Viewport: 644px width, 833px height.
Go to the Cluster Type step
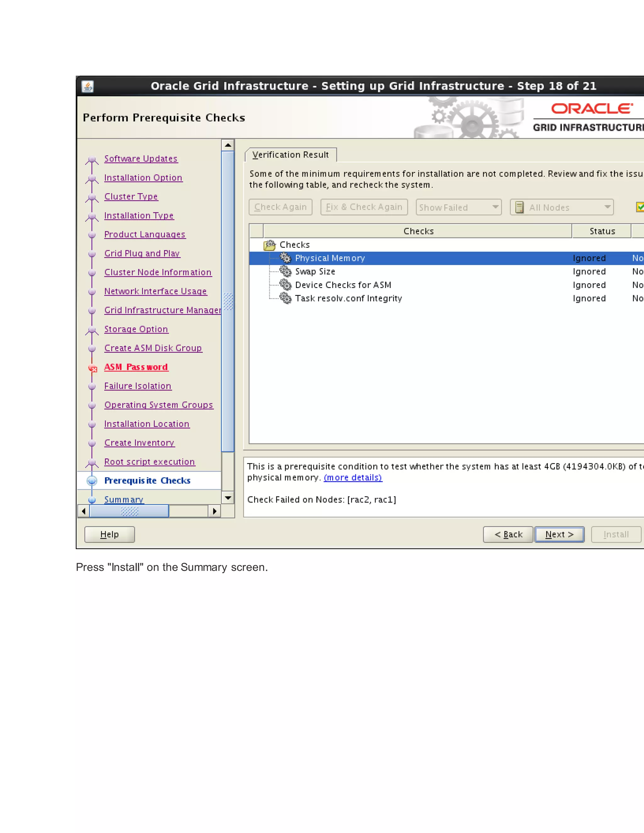pos(131,196)
